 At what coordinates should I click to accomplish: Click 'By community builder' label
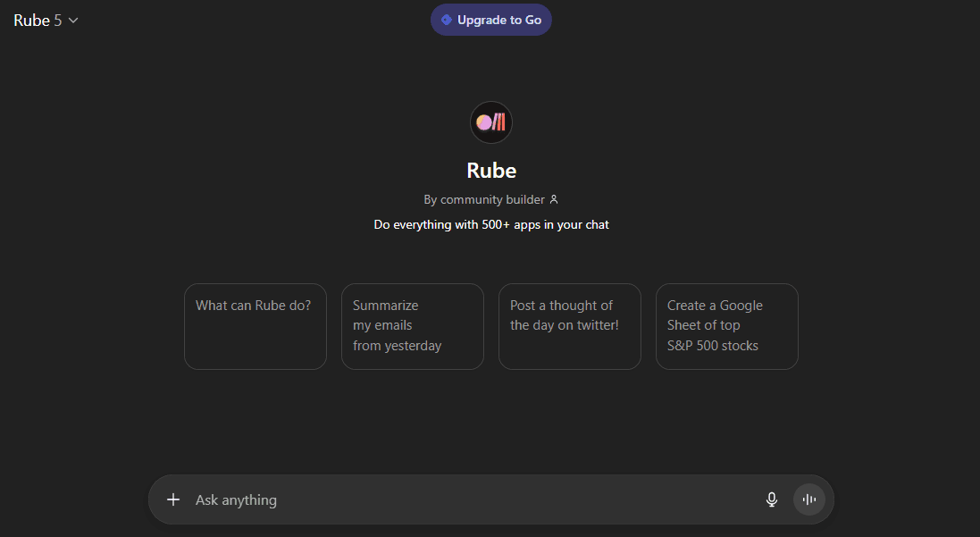[x=487, y=199]
